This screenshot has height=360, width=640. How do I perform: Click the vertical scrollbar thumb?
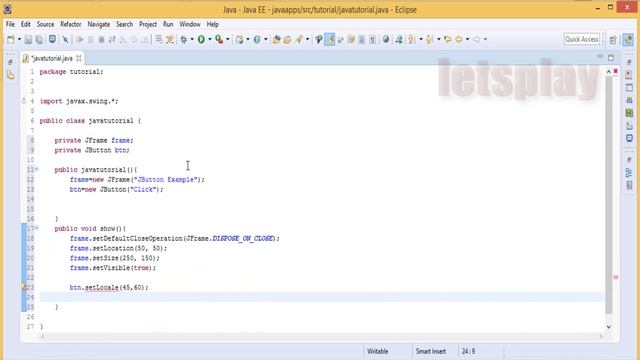pos(609,195)
